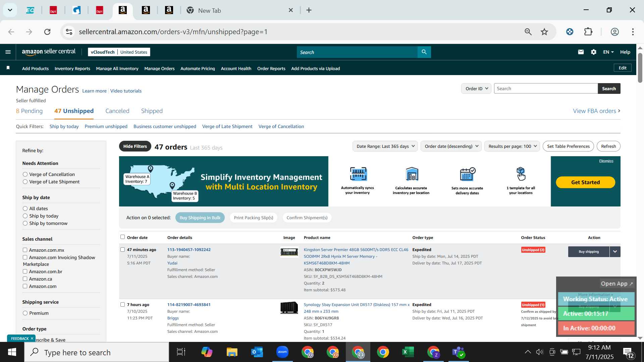Open Excel from the taskbar

(408, 352)
